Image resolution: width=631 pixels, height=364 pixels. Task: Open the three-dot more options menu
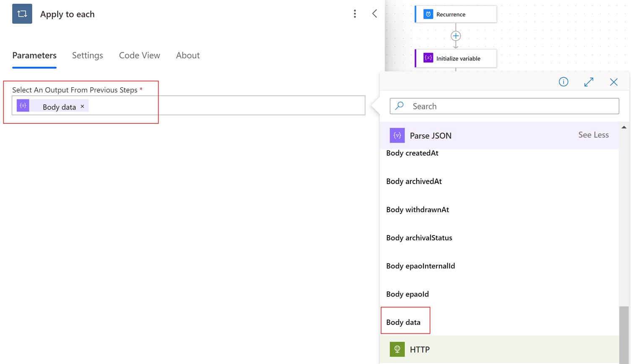pyautogui.click(x=355, y=14)
